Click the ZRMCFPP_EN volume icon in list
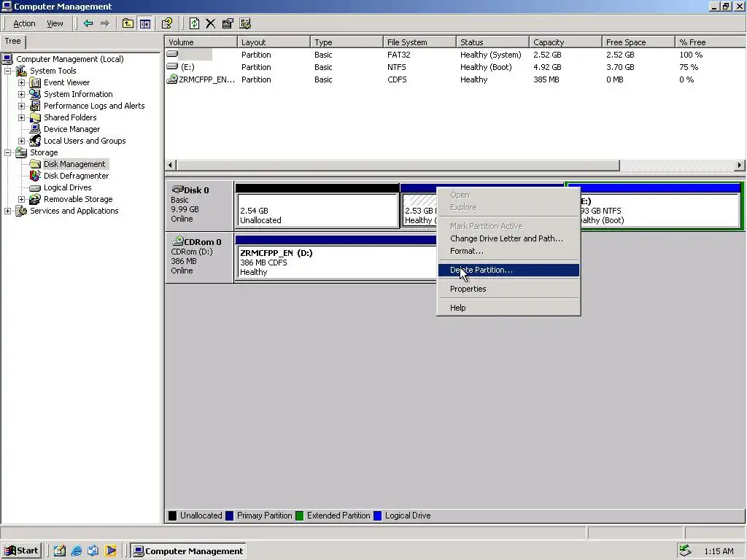This screenshot has height=560, width=747. point(171,79)
